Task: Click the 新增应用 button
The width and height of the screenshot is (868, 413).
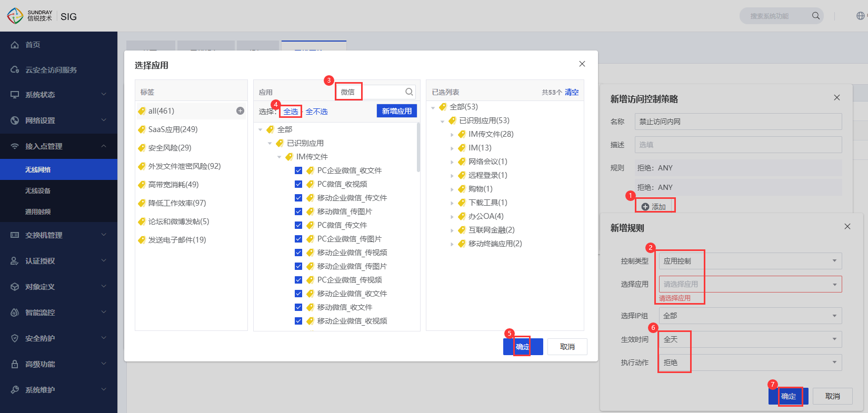Action: pos(397,111)
